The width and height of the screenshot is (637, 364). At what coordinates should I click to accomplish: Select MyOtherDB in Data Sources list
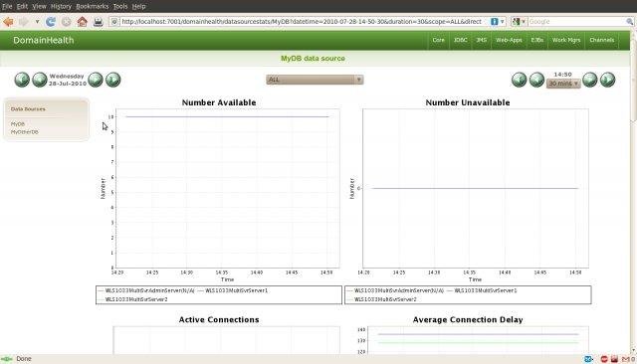24,132
